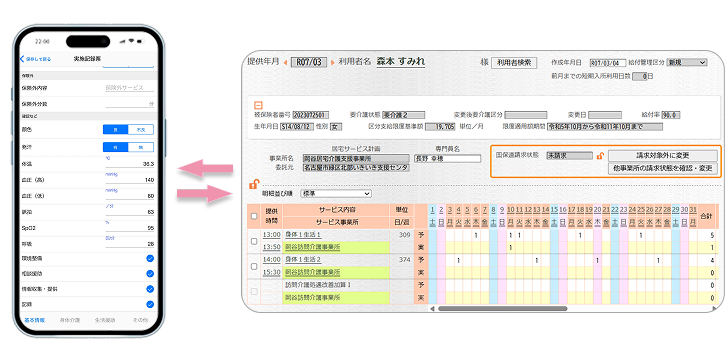Click 他事業所の請求状態を確認・変更 button

[x=663, y=168]
